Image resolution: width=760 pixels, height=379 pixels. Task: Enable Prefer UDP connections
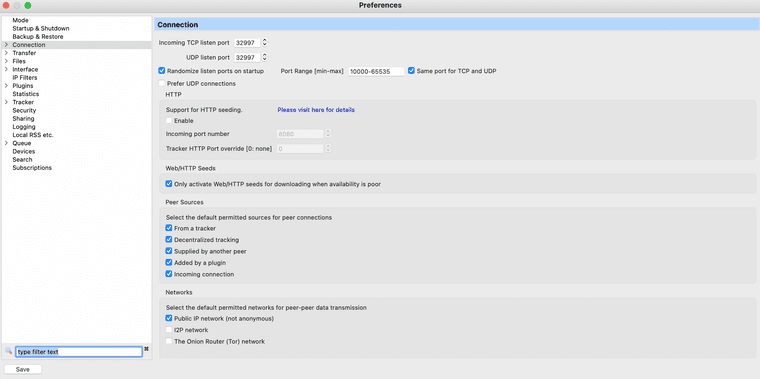pos(162,83)
